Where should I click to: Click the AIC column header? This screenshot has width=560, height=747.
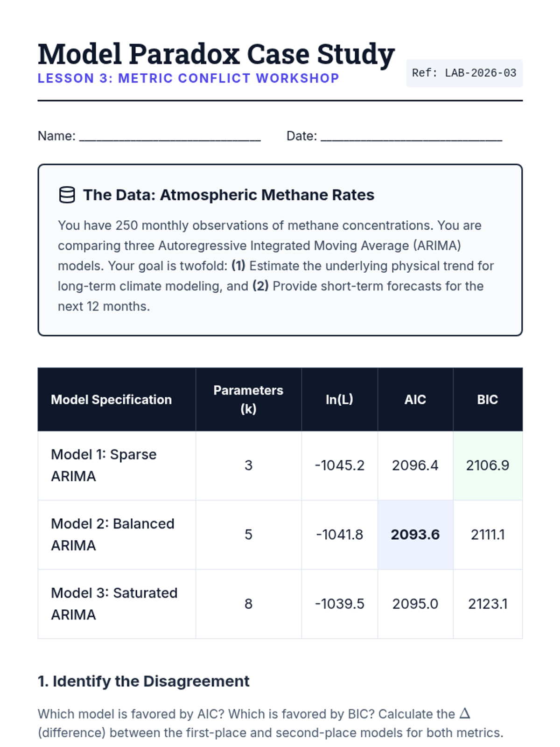pyautogui.click(x=415, y=400)
